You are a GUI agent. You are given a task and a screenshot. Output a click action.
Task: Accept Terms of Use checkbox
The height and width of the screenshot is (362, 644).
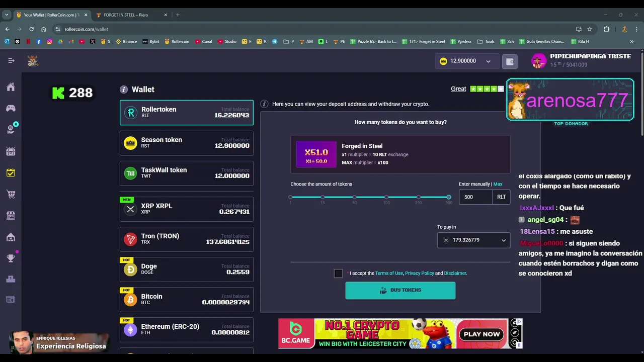(x=338, y=274)
